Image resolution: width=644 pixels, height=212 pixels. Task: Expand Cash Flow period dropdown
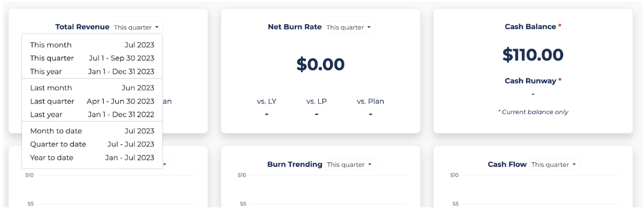[x=554, y=165]
